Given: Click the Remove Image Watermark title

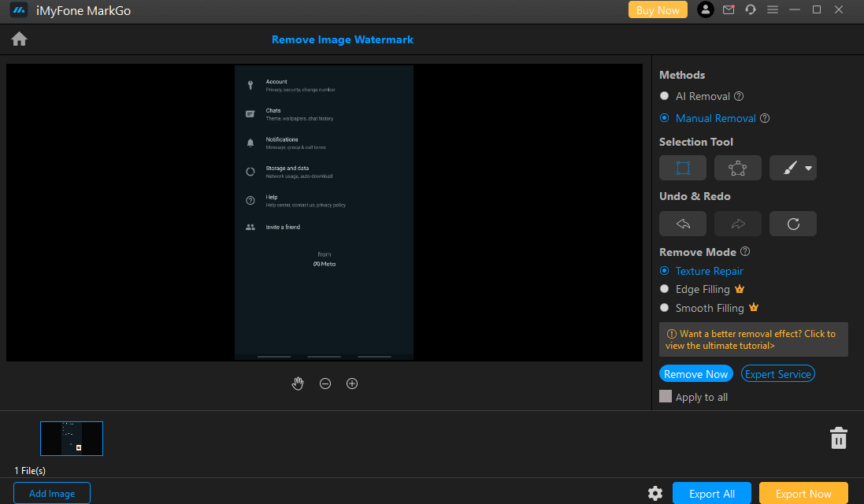Looking at the screenshot, I should (342, 39).
